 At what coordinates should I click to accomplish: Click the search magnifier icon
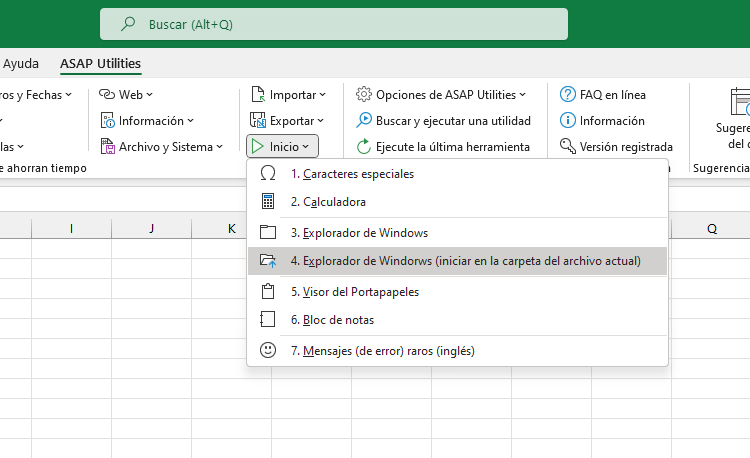[128, 23]
